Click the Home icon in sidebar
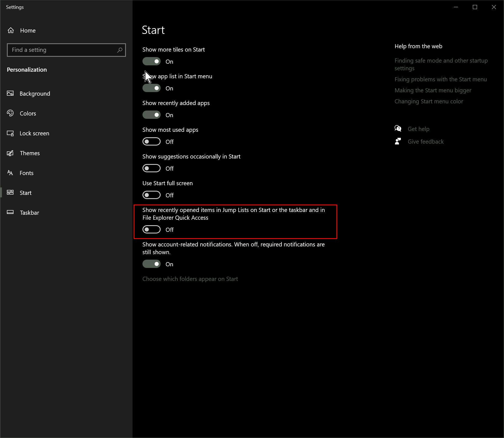The height and width of the screenshot is (438, 504). [11, 31]
